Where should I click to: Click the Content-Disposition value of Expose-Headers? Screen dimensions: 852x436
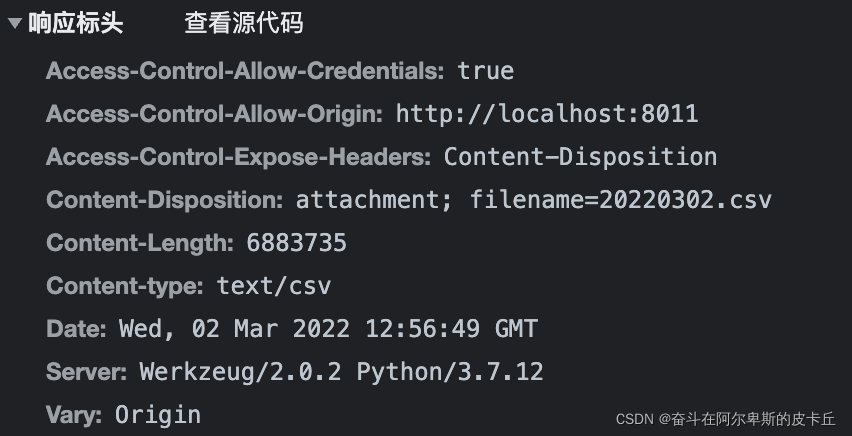point(580,157)
